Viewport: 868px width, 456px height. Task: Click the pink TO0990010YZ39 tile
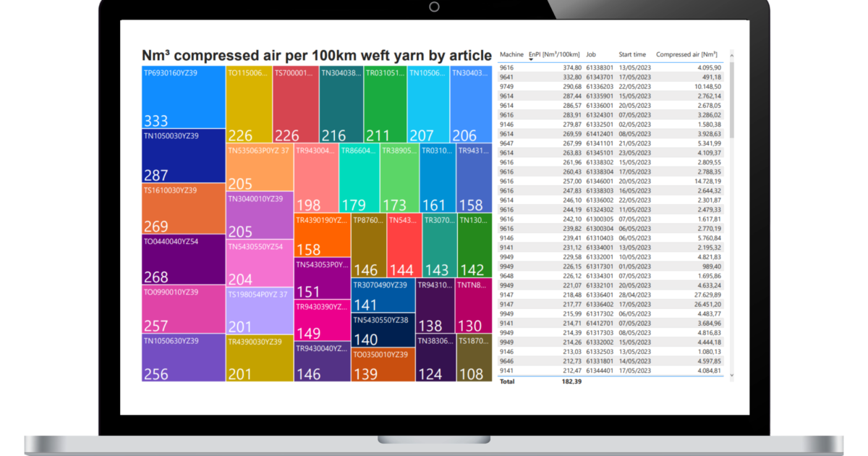183,309
